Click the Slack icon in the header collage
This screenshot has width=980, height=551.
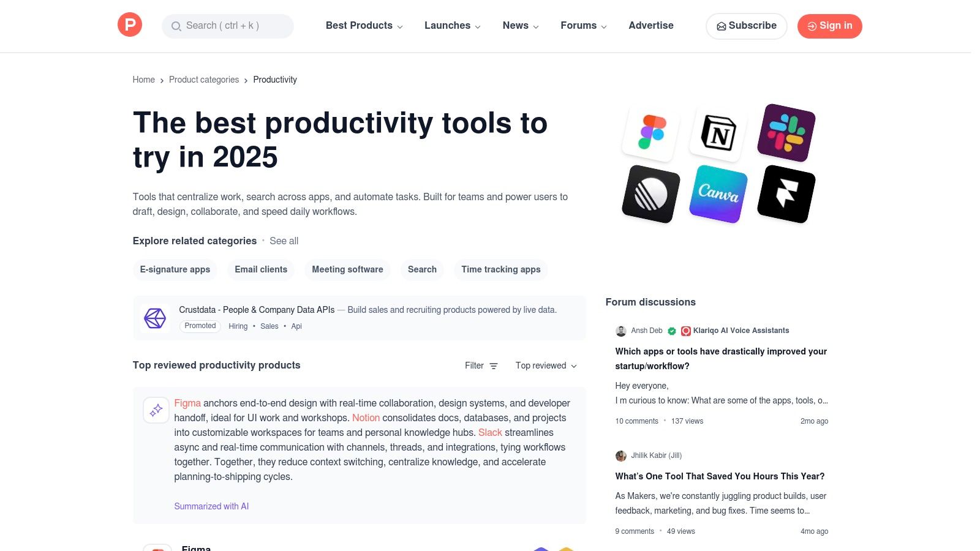pyautogui.click(x=786, y=132)
